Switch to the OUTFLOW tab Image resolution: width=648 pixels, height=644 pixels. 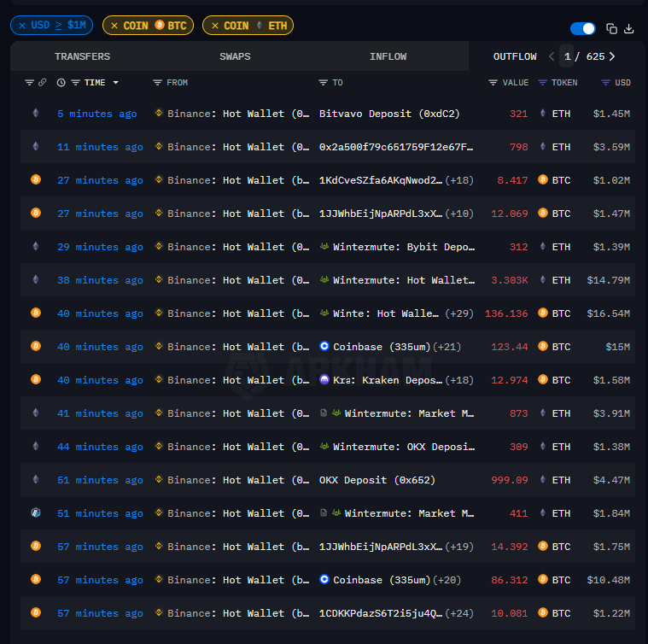tap(515, 56)
